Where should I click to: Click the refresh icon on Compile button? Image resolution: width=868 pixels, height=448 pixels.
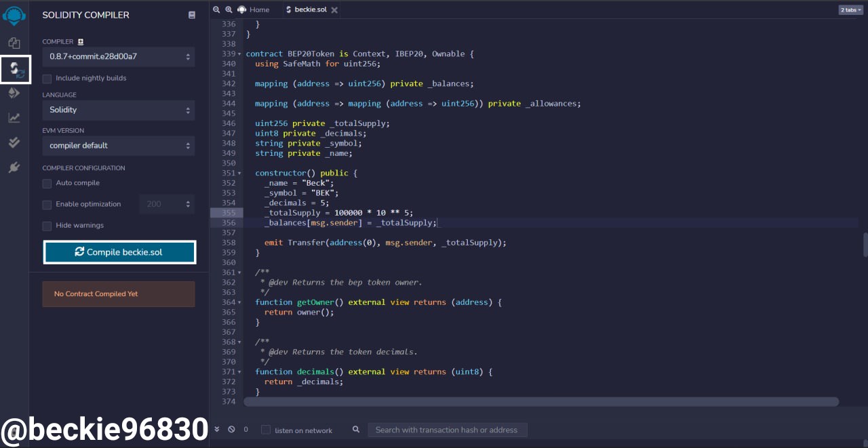80,251
